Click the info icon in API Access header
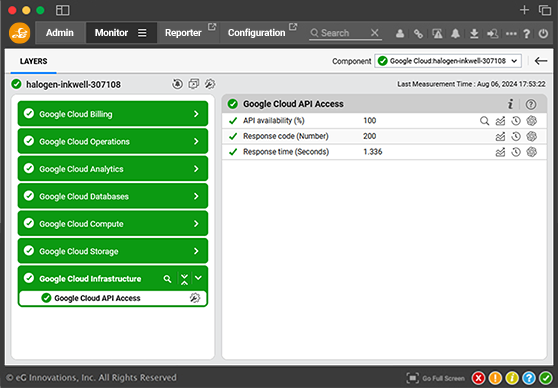The image size is (558, 388). pyautogui.click(x=510, y=104)
